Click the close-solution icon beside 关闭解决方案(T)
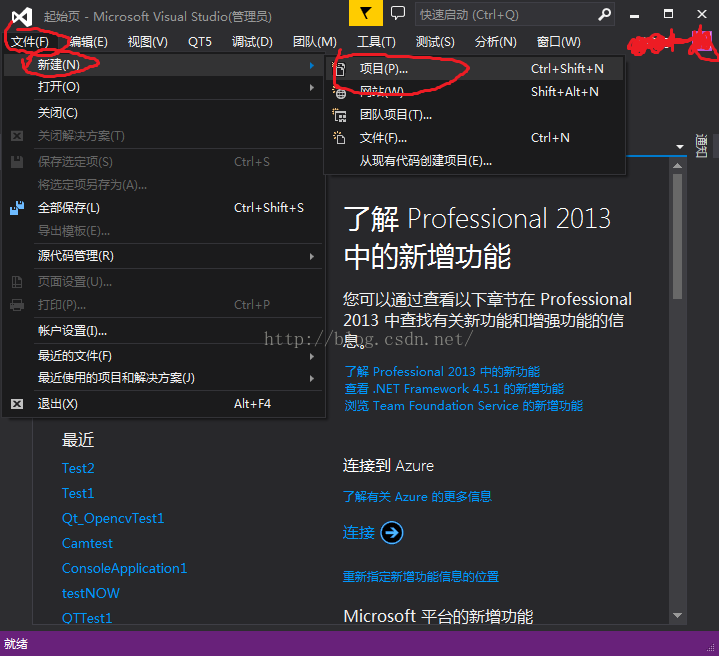 17,136
